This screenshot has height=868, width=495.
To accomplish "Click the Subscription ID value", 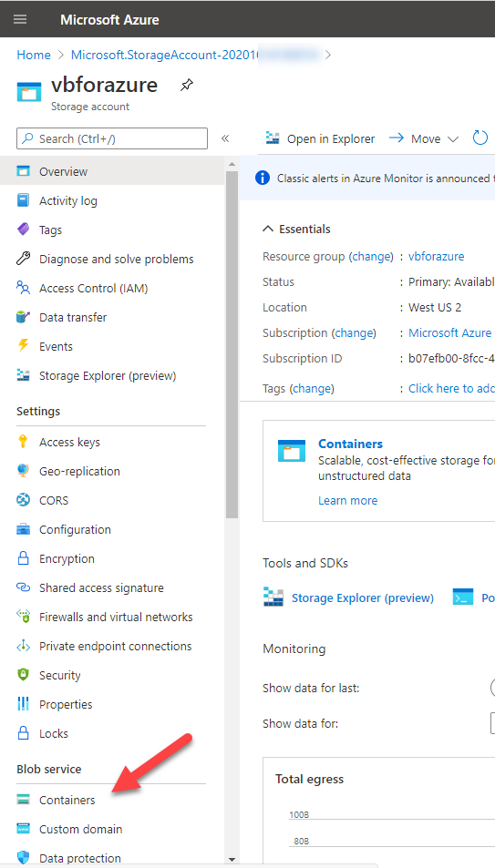I will pos(451,359).
